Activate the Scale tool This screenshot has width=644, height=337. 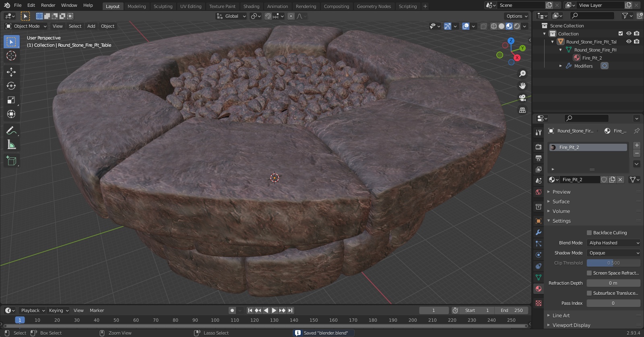point(11,100)
